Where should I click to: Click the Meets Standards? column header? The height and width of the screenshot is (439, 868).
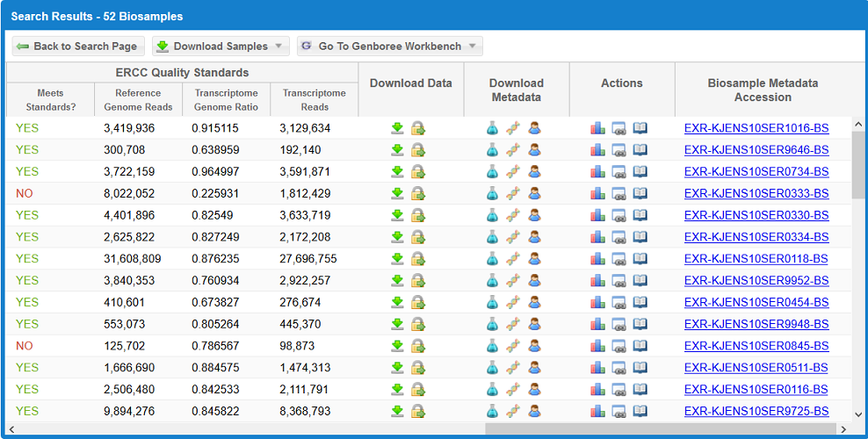point(50,100)
